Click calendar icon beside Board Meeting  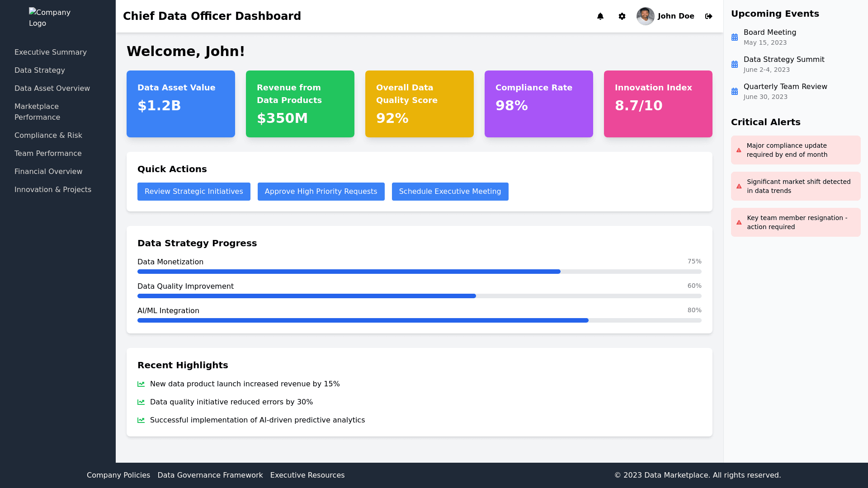[735, 38]
